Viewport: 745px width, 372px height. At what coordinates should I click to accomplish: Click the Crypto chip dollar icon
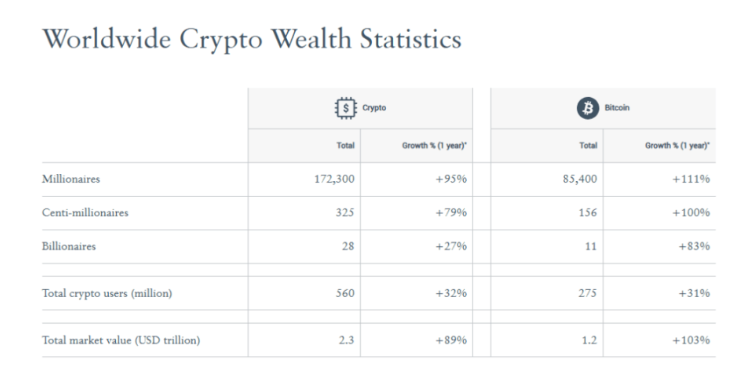point(346,108)
